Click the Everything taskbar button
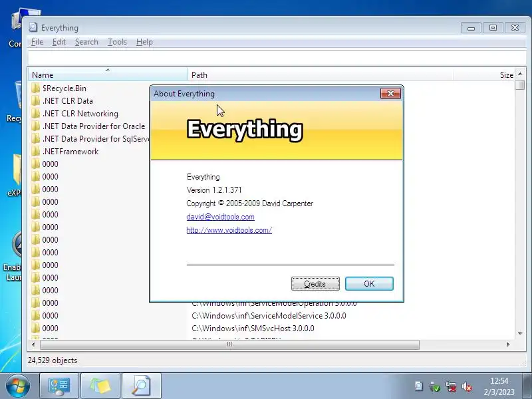Viewport: 532px width, 399px height. point(141,386)
